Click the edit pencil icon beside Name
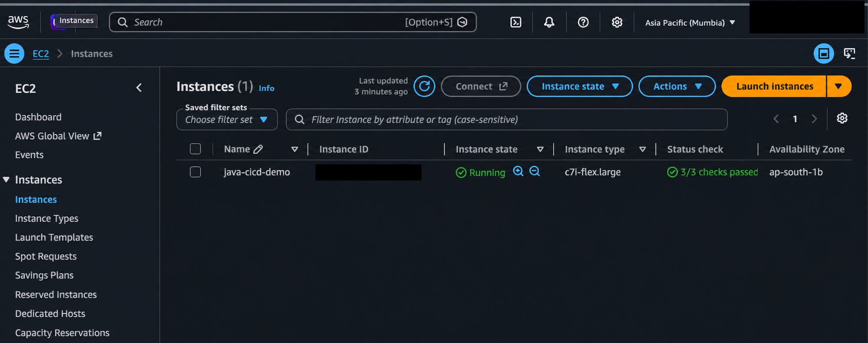 258,149
